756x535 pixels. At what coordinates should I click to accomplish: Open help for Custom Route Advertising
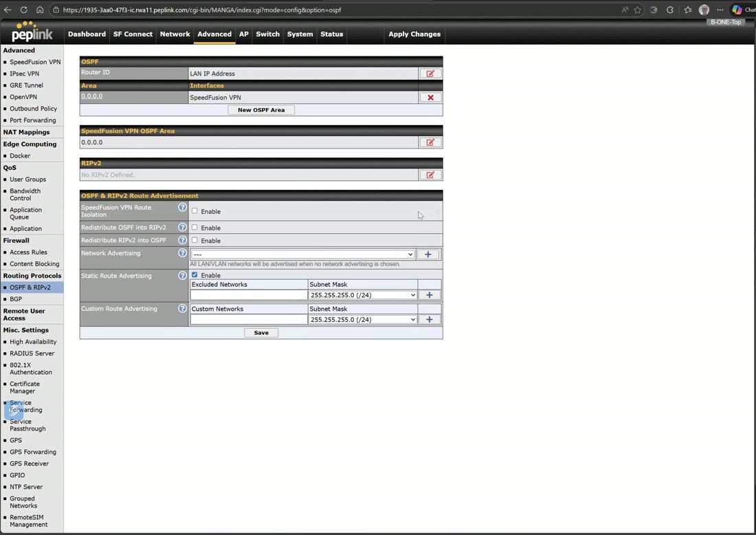tap(182, 308)
